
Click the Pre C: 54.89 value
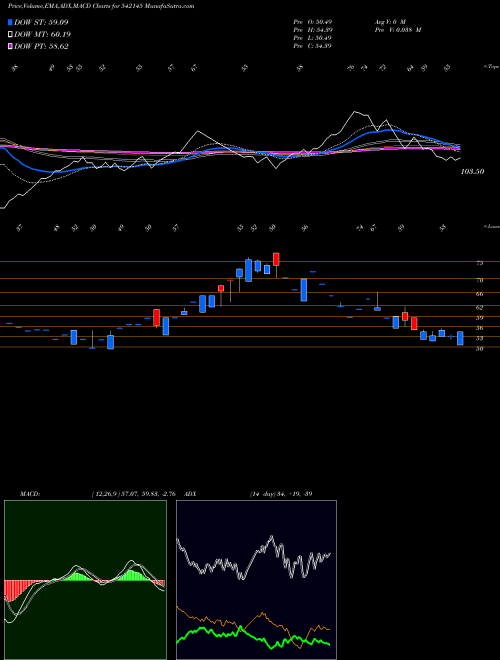(x=312, y=46)
